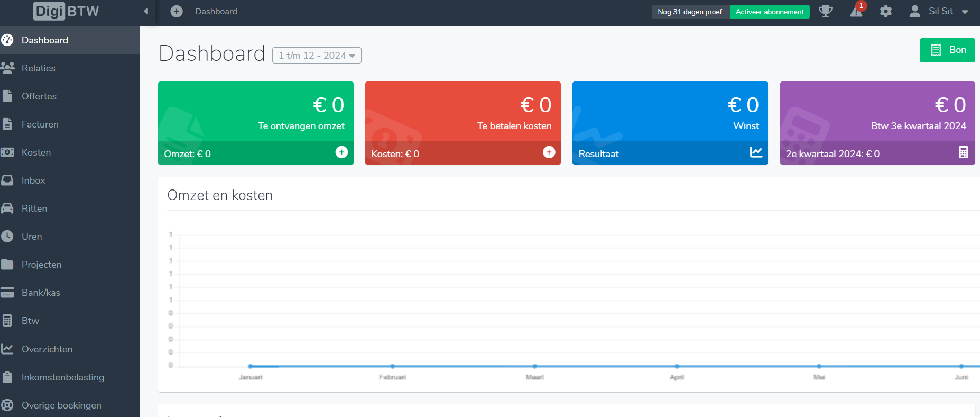Click the Activeer abonnement button
This screenshot has width=980, height=417.
coord(770,12)
